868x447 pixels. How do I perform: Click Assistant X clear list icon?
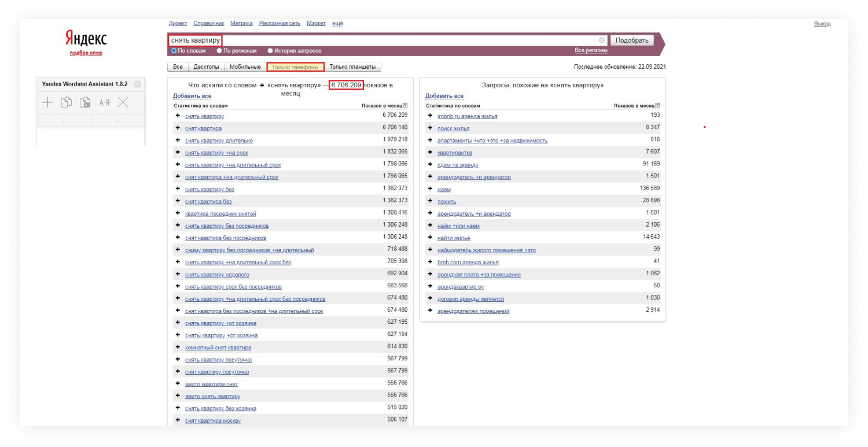123,103
